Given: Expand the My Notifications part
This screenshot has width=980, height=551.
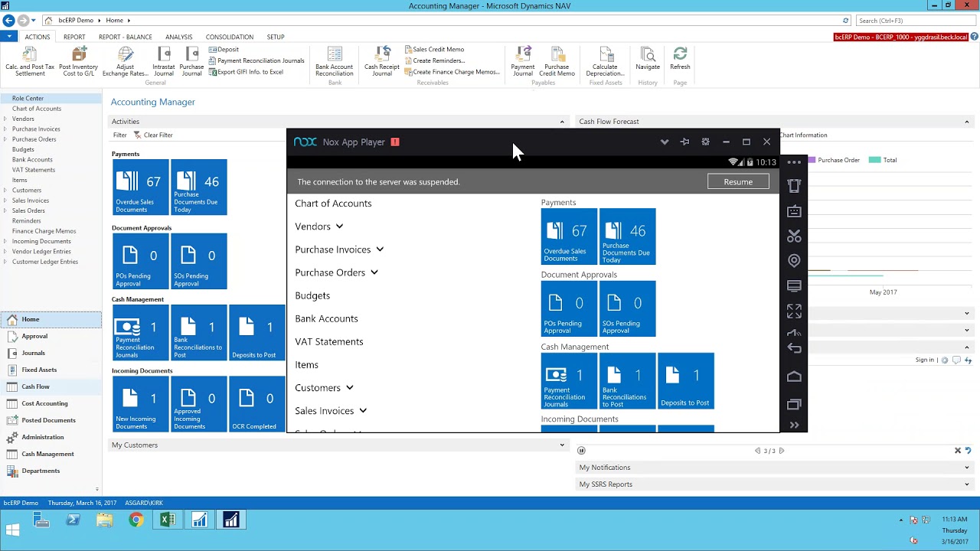Looking at the screenshot, I should [966, 468].
